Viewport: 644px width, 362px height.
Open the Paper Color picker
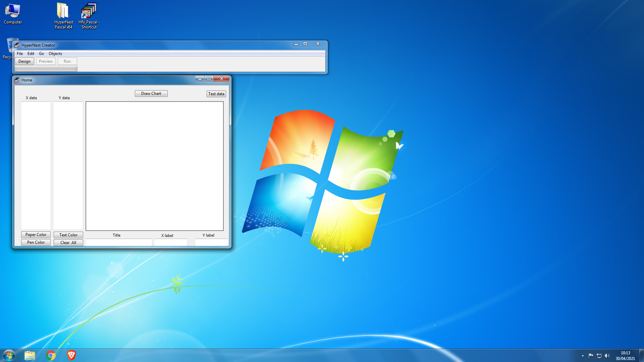pyautogui.click(x=36, y=235)
